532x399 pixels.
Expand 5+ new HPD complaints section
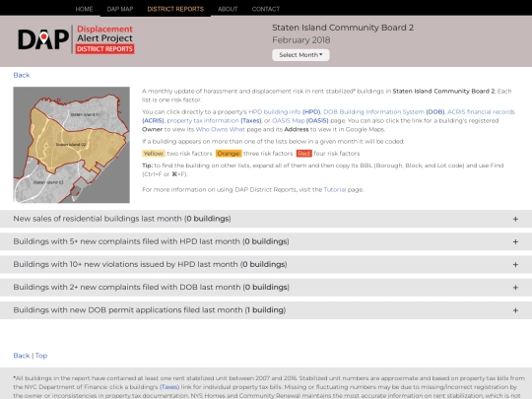point(266,241)
